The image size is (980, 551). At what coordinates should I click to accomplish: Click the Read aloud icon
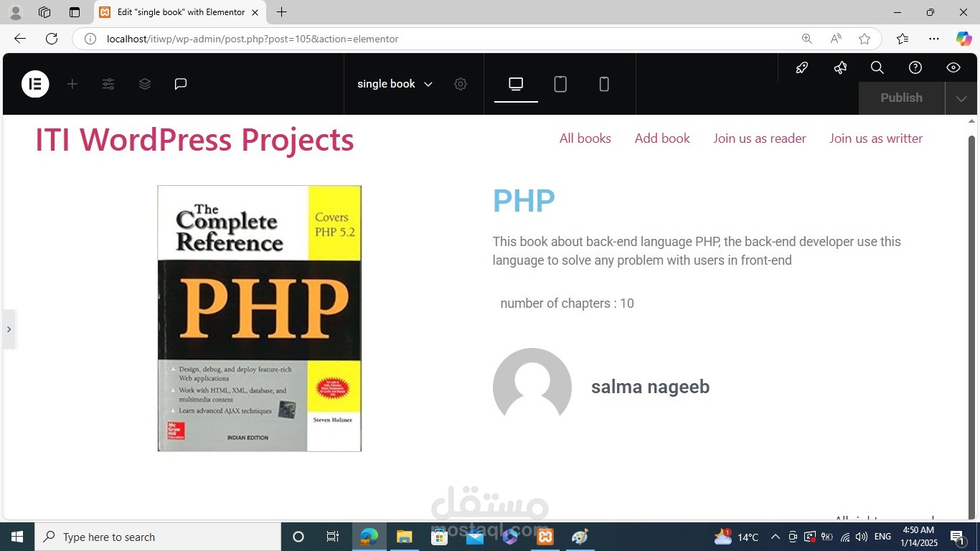coord(836,39)
